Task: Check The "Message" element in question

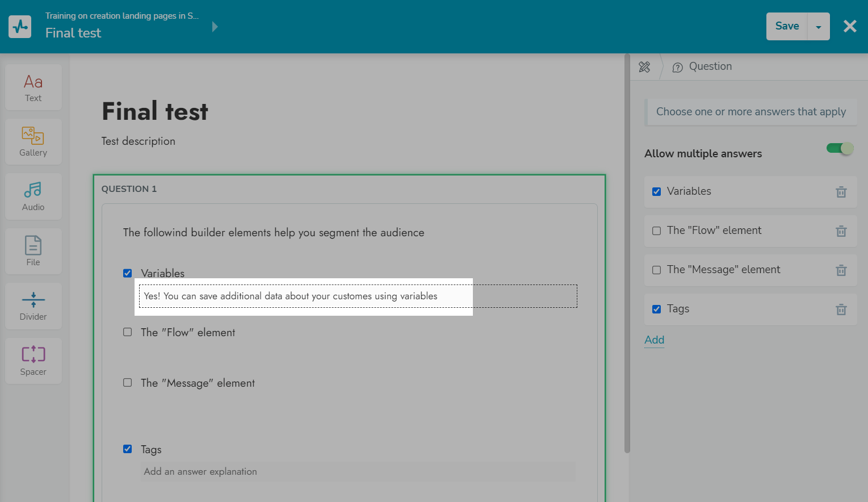Action: [x=128, y=383]
